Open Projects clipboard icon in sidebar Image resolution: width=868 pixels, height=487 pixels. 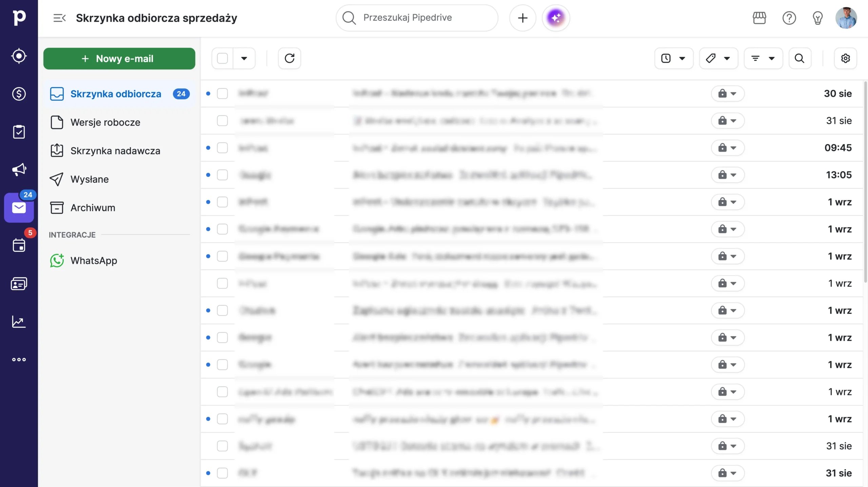[x=19, y=132]
